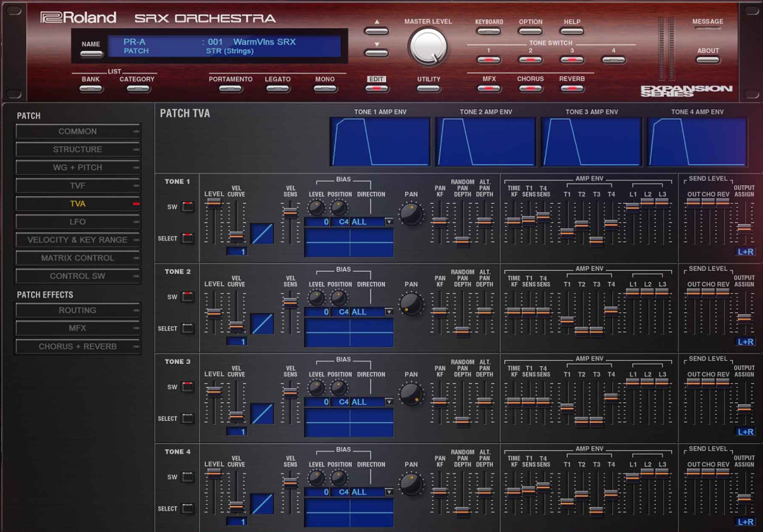The image size is (763, 532).
Task: Open Tone 1 Bias Direction dropdown
Action: coord(389,222)
